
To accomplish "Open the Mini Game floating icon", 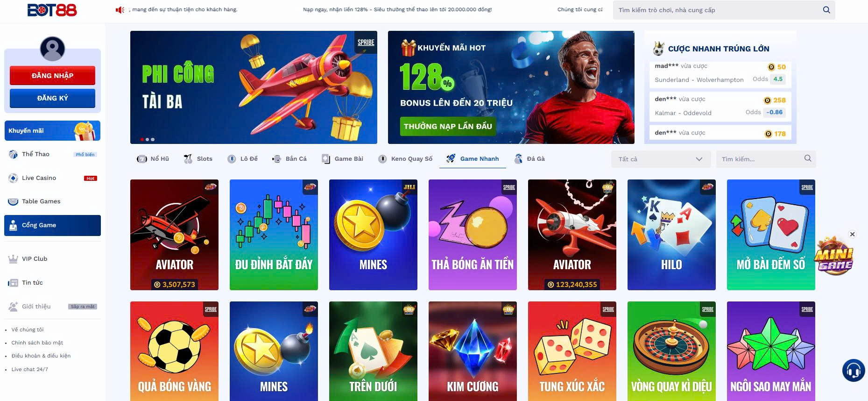I will click(834, 257).
